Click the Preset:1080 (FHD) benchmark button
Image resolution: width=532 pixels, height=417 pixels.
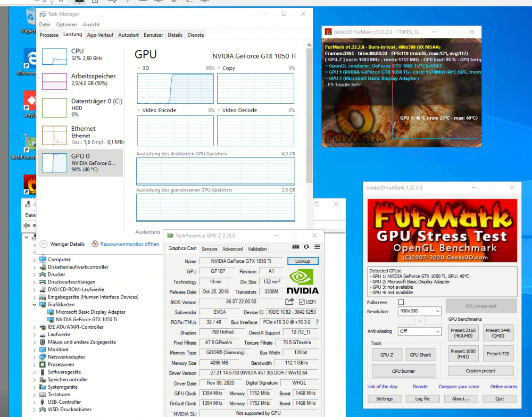click(x=463, y=354)
